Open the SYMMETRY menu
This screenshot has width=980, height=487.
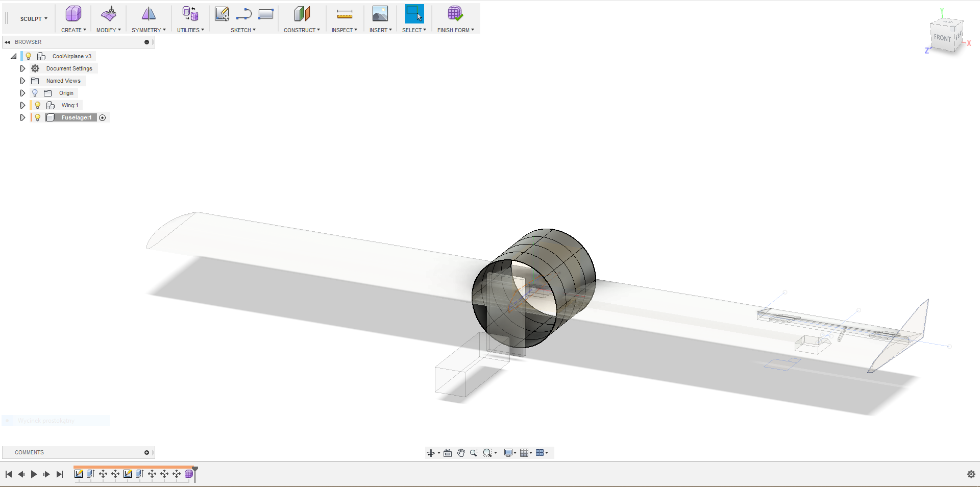click(149, 30)
